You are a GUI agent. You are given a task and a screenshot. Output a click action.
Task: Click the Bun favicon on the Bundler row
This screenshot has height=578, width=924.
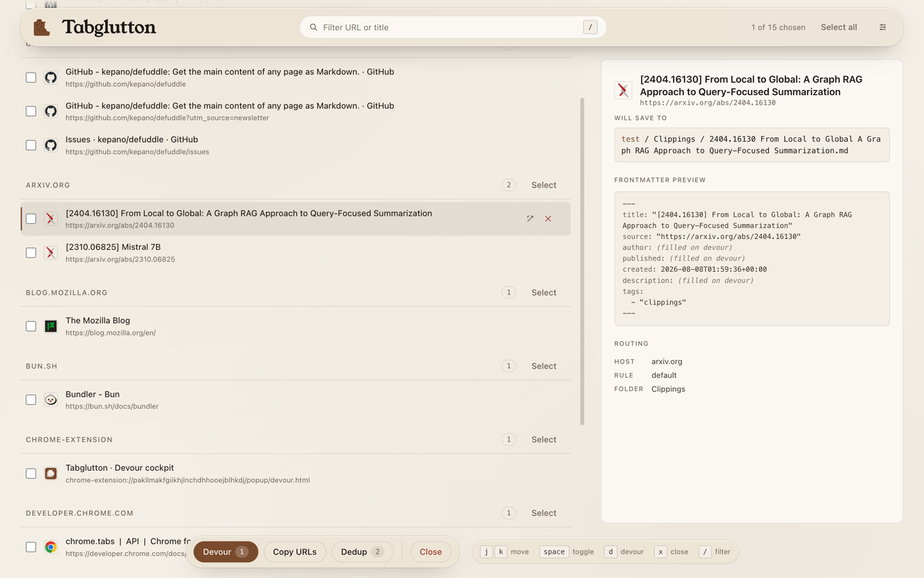pos(51,400)
